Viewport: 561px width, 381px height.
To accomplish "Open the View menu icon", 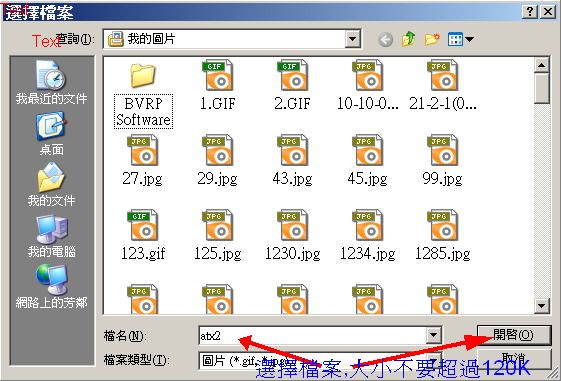I will 460,39.
